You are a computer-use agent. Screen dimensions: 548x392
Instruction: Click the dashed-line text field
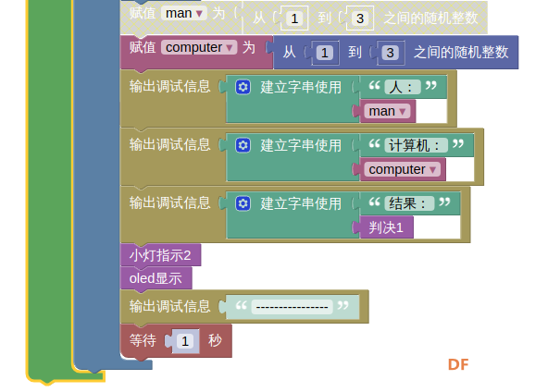tap(292, 307)
